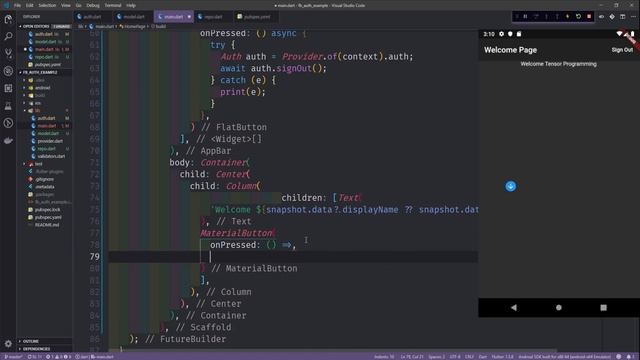Open errors and warnings in status bar
Image resolution: width=640 pixels, height=360 pixels.
(x=59, y=357)
